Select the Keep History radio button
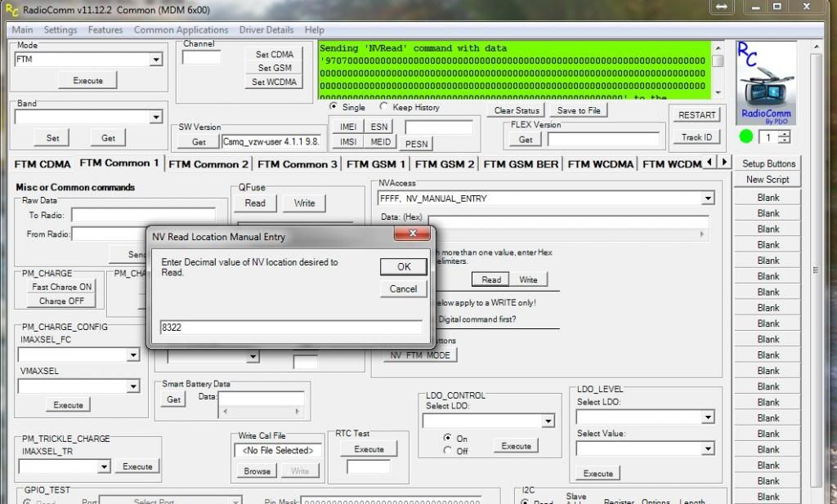837x504 pixels. tap(384, 106)
